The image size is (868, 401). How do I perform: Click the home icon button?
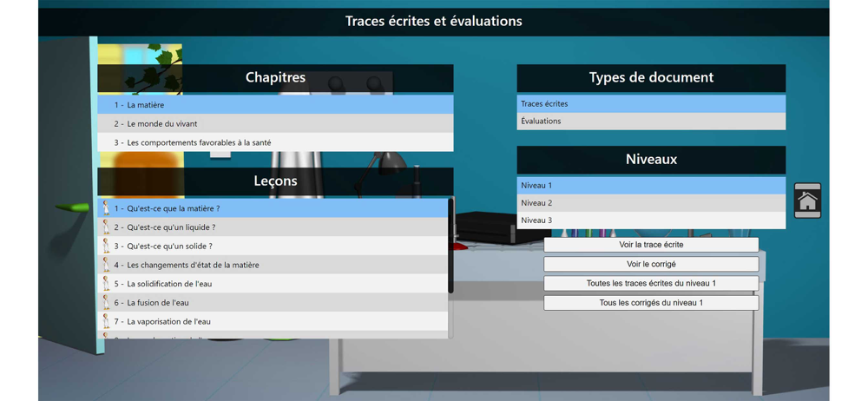(x=807, y=200)
